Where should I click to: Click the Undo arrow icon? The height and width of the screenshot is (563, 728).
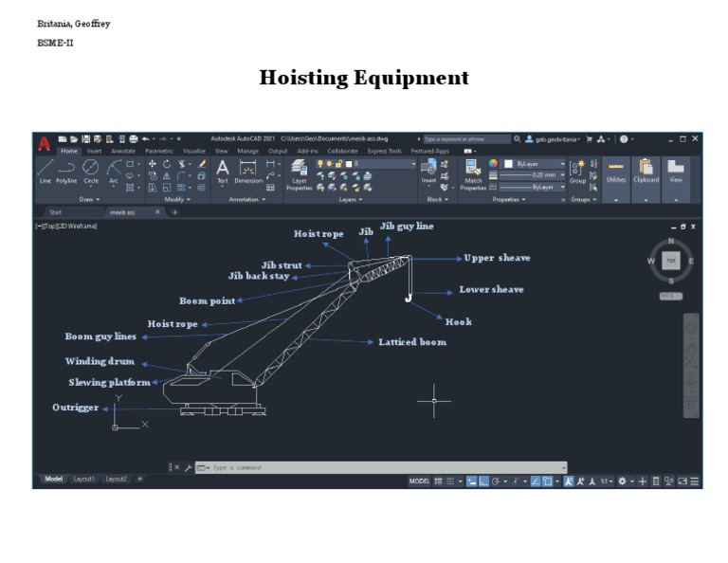click(146, 138)
